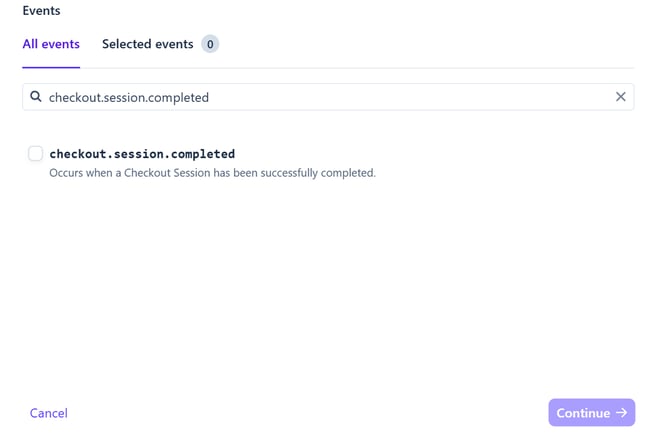Screen dimensions: 670x444
Task: Click the typed text checkout.session.completed in search
Action: pos(129,97)
